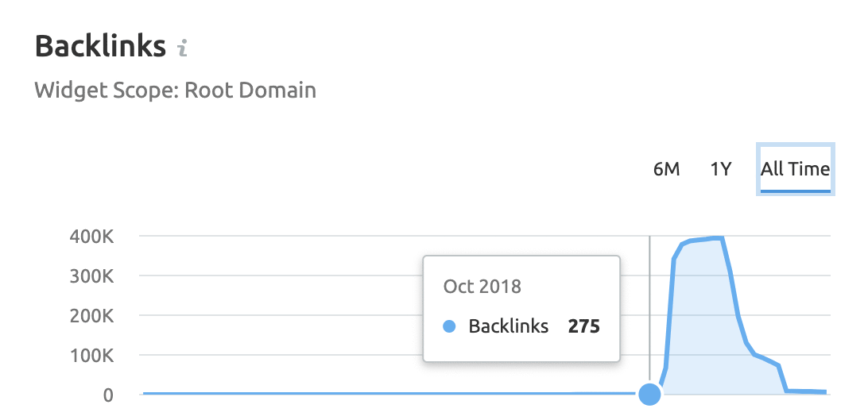Click the flat baseline left of the tooltip
868x420 pixels.
coord(278,393)
